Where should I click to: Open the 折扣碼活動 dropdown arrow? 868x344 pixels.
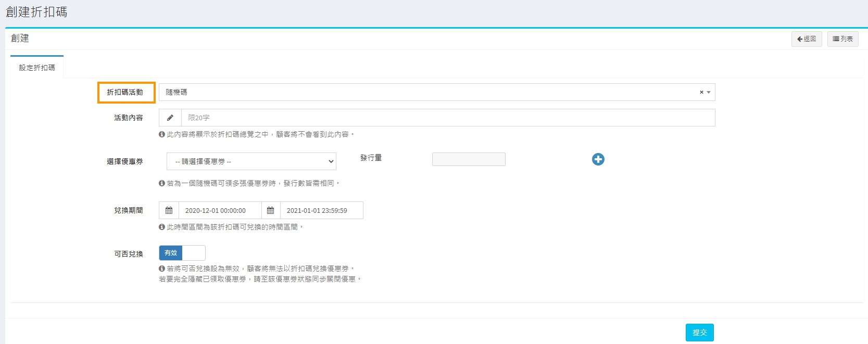coord(709,92)
